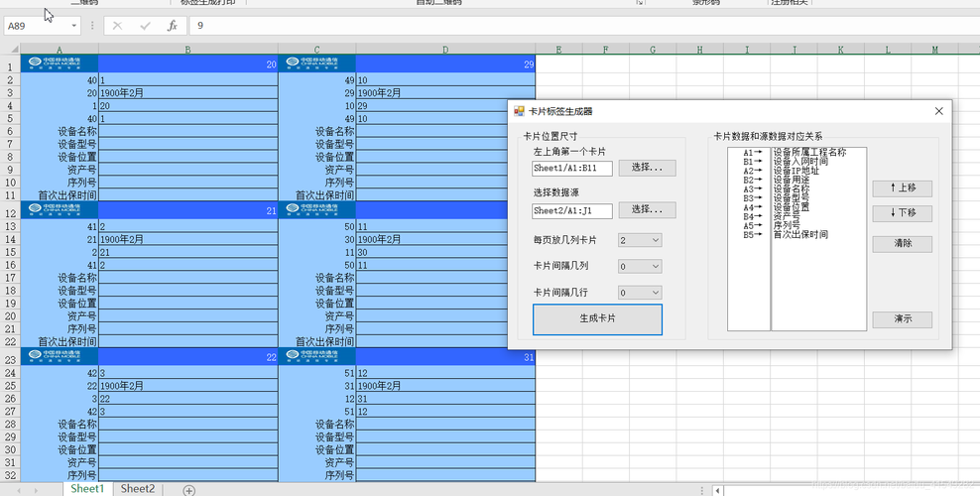This screenshot has height=496, width=980.
Task: Click cell D23 showing 31
Action: point(445,356)
